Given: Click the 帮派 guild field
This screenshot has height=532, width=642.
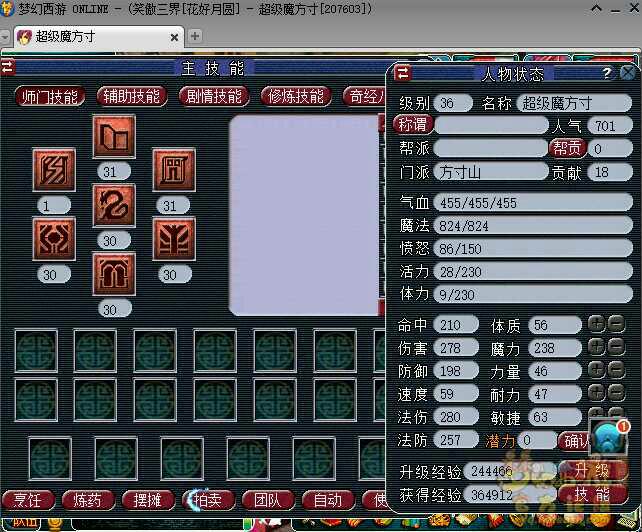Looking at the screenshot, I should (491, 148).
